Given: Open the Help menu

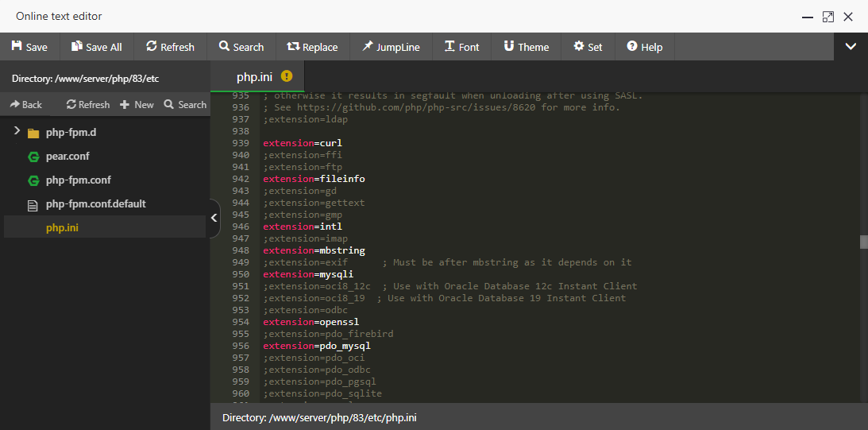Looking at the screenshot, I should (x=644, y=47).
